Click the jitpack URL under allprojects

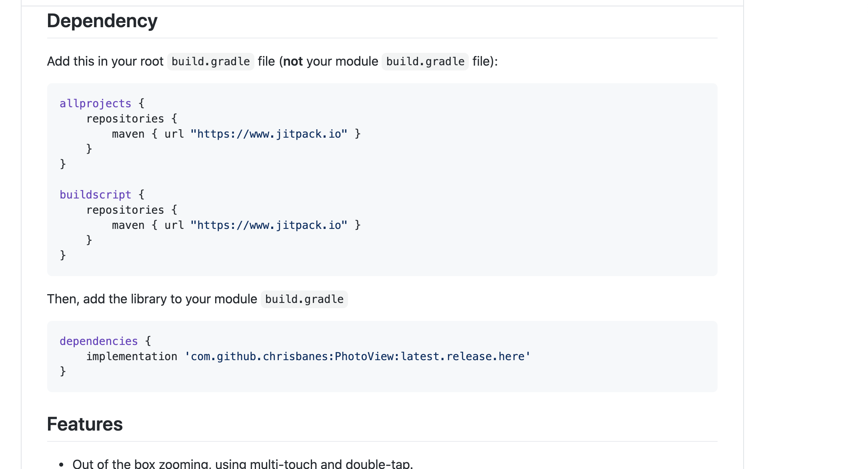[269, 134]
